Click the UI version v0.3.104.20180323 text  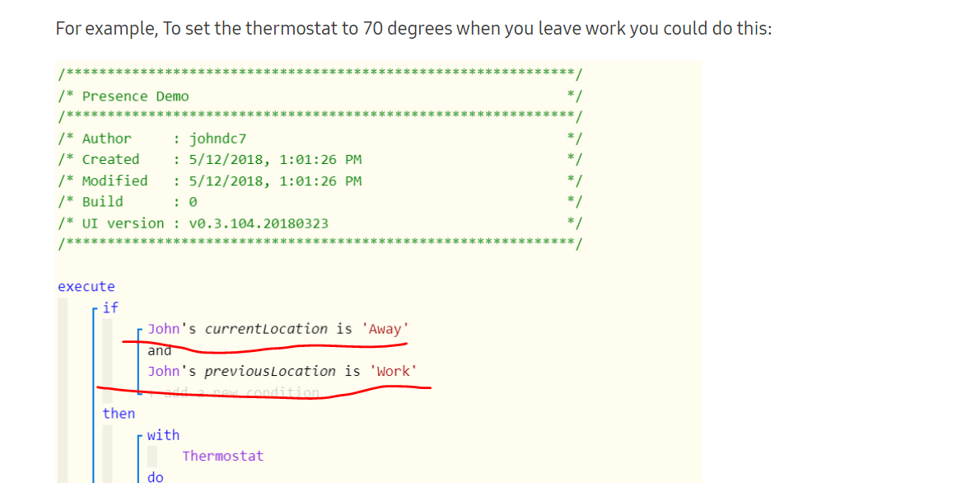coord(259,223)
